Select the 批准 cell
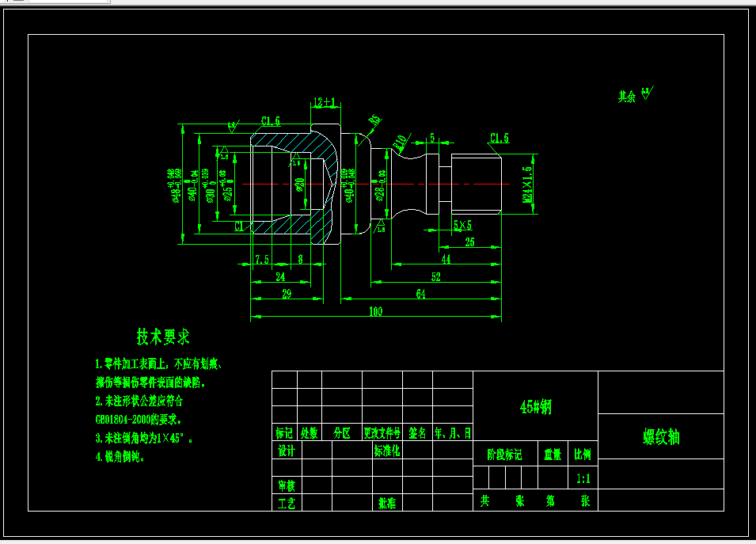This screenshot has width=756, height=544. 386,503
